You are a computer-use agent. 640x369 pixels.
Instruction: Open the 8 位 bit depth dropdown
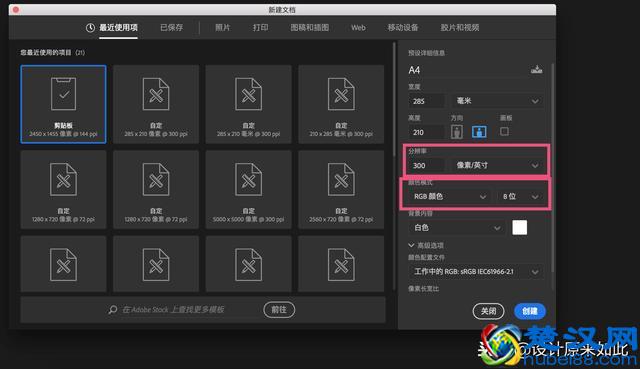point(520,196)
